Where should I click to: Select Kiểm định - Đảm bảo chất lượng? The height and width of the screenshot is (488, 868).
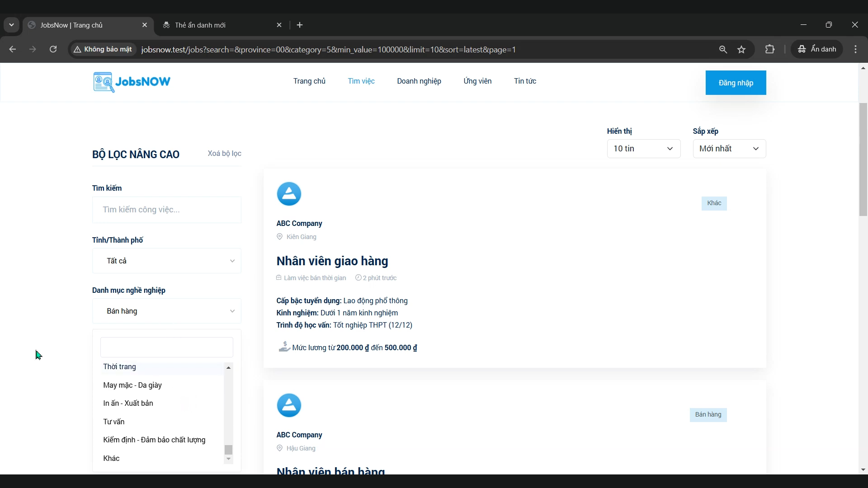[162, 440]
